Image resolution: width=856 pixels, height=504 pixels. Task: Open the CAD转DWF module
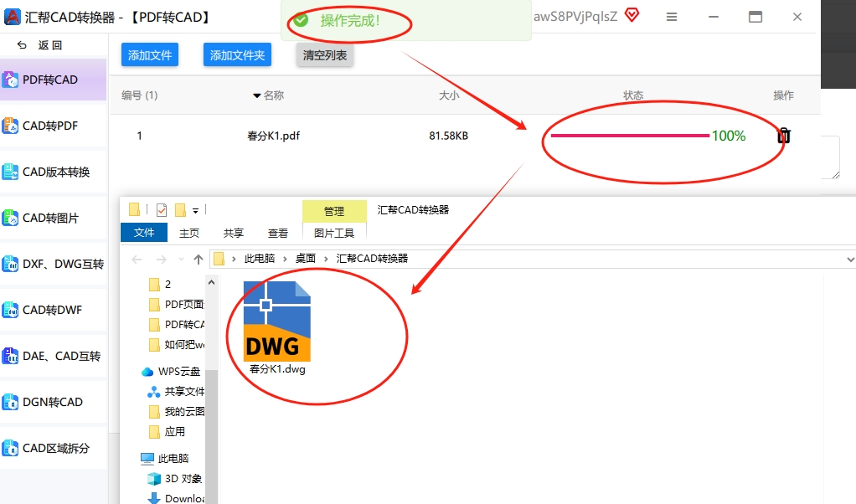[x=53, y=310]
